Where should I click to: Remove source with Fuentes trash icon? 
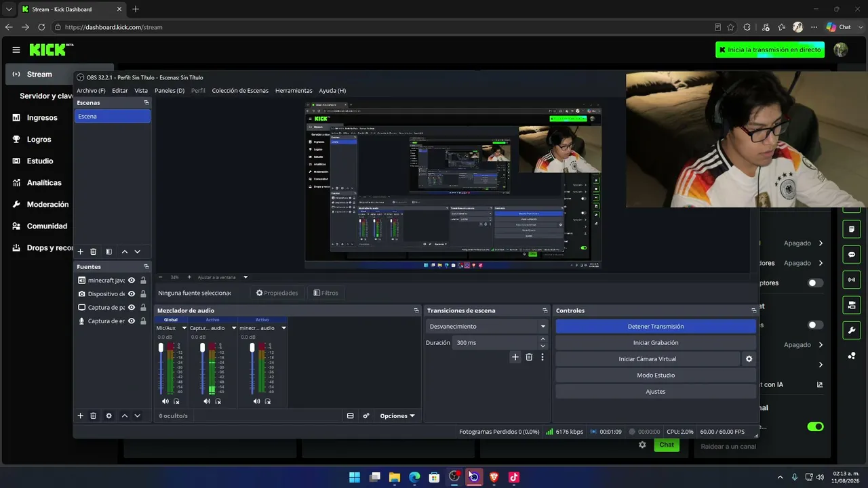[x=94, y=415]
